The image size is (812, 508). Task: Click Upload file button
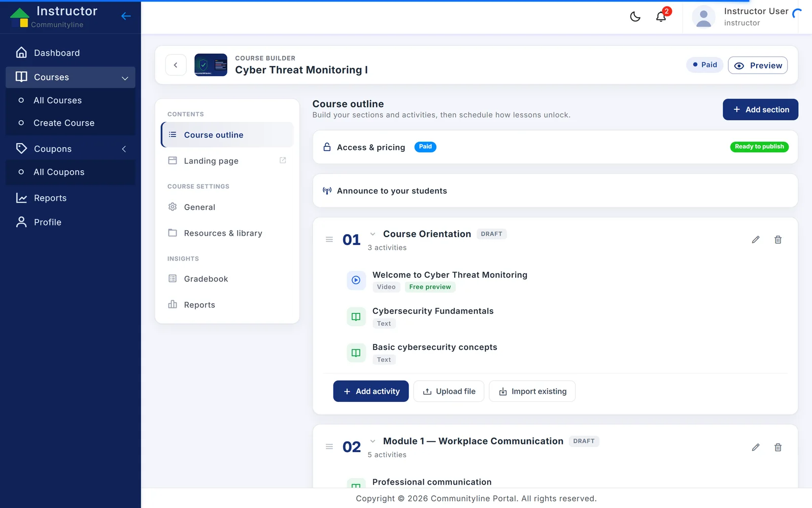coord(449,391)
